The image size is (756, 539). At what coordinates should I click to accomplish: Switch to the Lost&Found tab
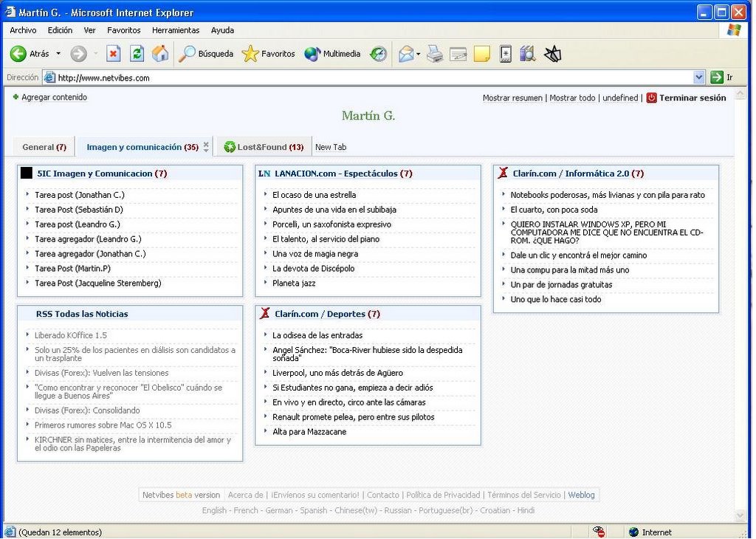[x=265, y=147]
